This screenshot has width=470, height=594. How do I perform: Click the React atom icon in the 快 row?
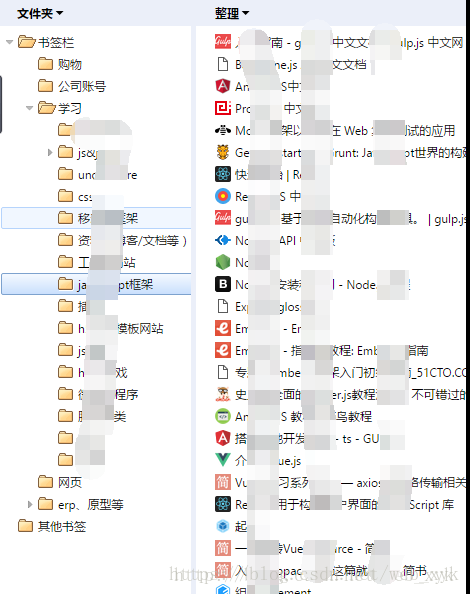[223, 174]
